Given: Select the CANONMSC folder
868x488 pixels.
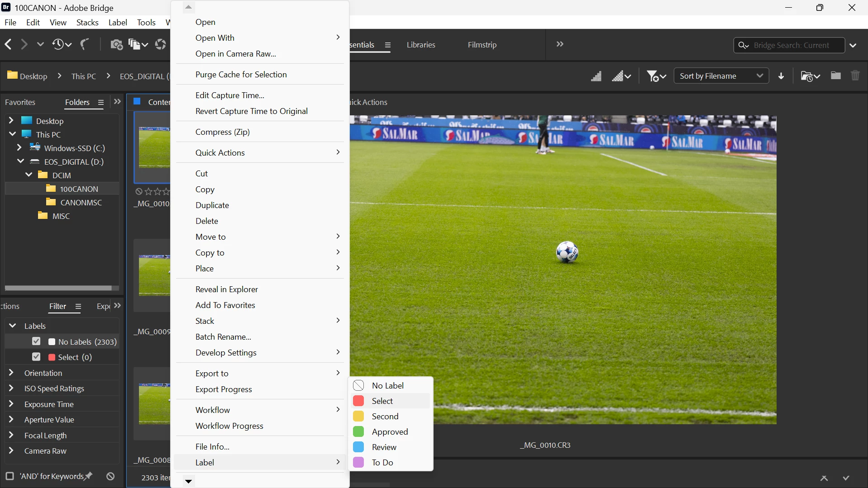Looking at the screenshot, I should 81,202.
